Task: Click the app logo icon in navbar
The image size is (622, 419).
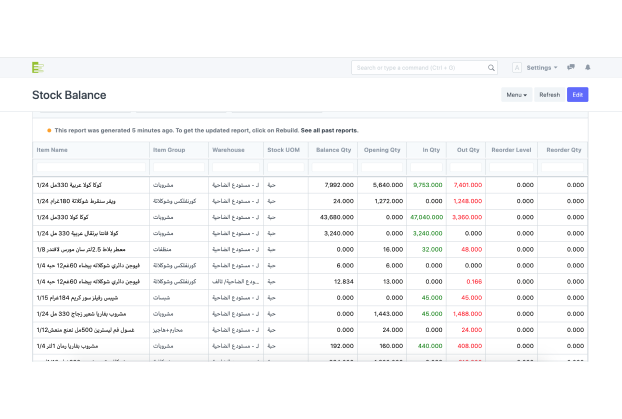Action: click(x=38, y=67)
